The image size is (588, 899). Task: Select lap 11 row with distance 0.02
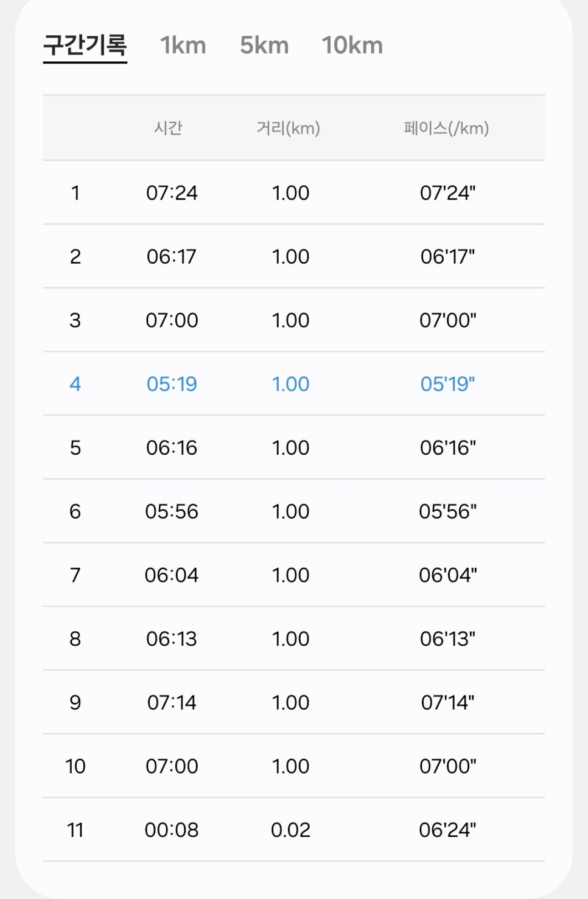pos(294,830)
